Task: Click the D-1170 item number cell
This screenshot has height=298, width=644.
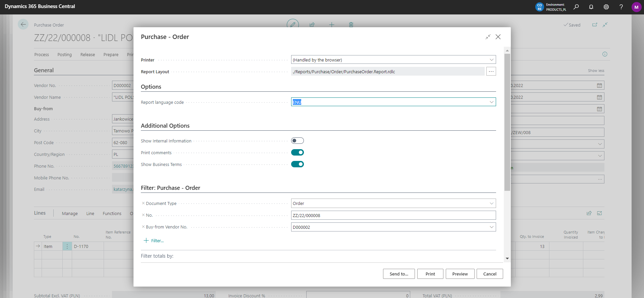Action: click(88, 246)
